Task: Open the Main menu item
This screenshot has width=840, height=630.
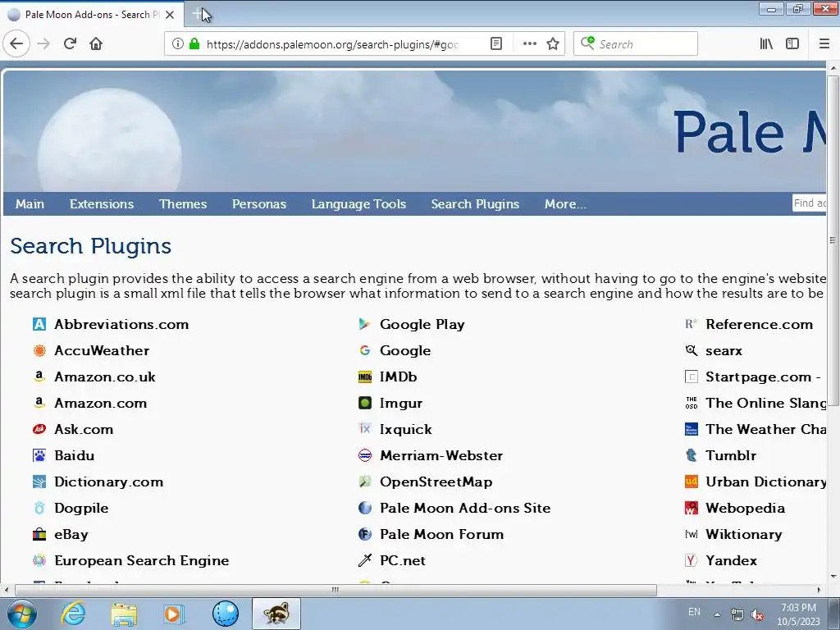Action: pos(30,204)
